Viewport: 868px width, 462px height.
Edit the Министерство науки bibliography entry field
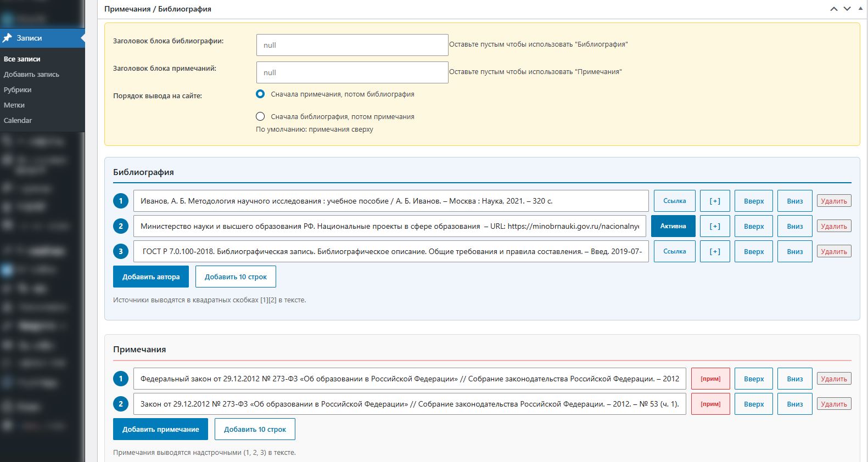tap(389, 226)
